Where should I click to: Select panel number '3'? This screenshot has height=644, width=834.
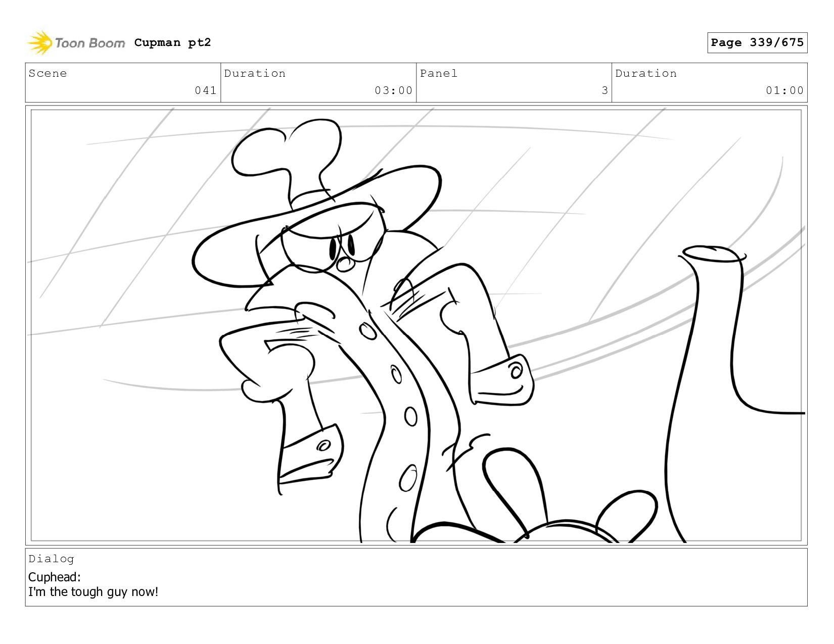coord(605,90)
